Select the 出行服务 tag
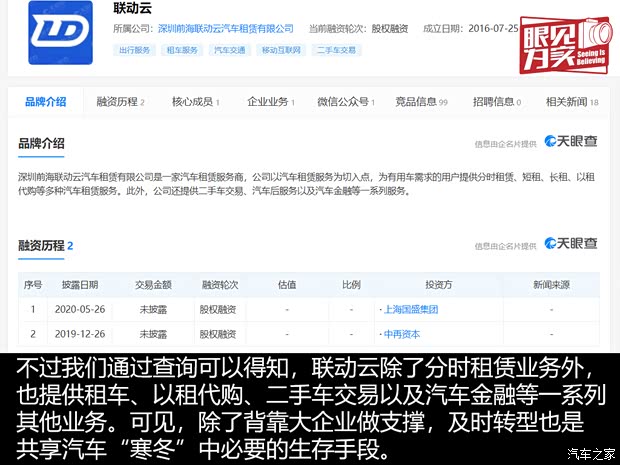This screenshot has width=620, height=465. coord(136,49)
